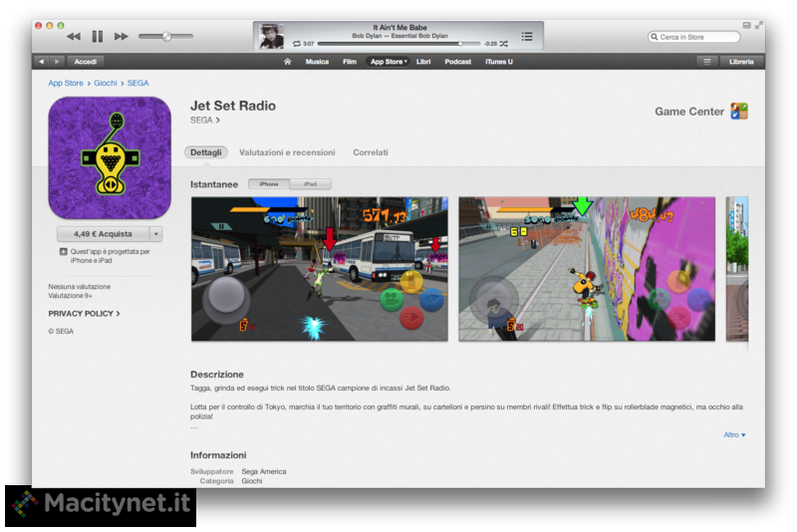Open SEGA developer page under title
797x532 pixels.
click(205, 120)
